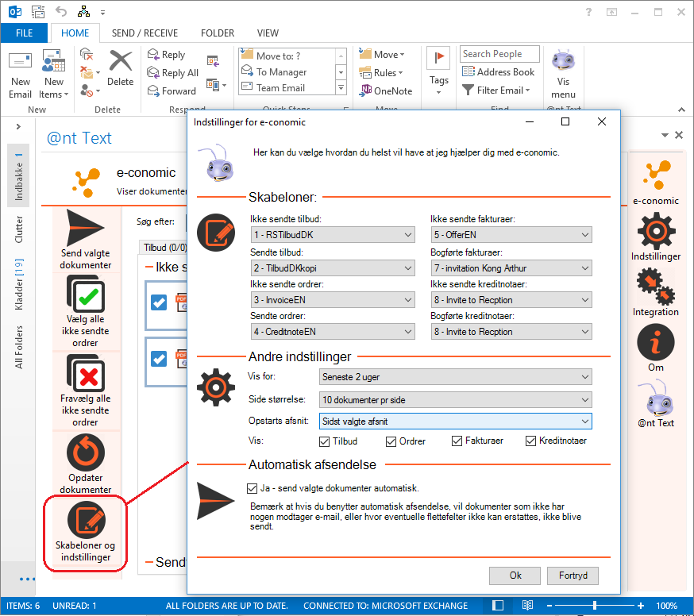Image resolution: width=694 pixels, height=616 pixels.
Task: Open Skabeloner og indstillinger
Action: (x=86, y=533)
